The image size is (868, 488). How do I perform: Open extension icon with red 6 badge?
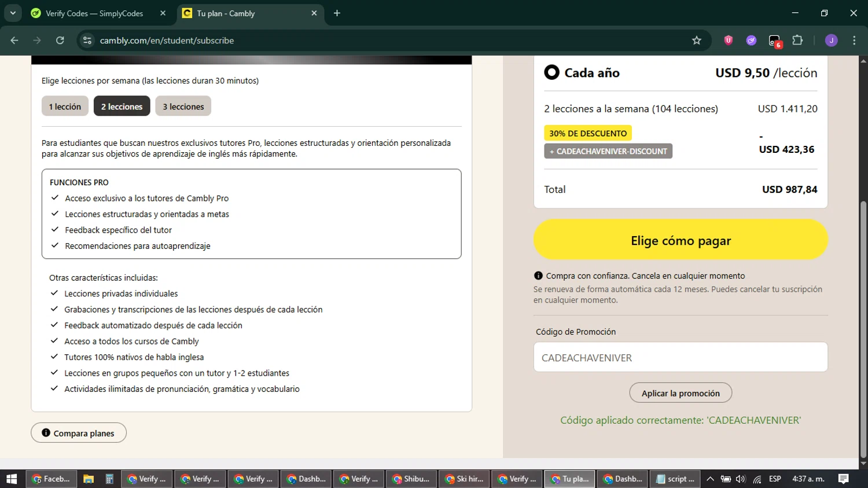pyautogui.click(x=775, y=41)
